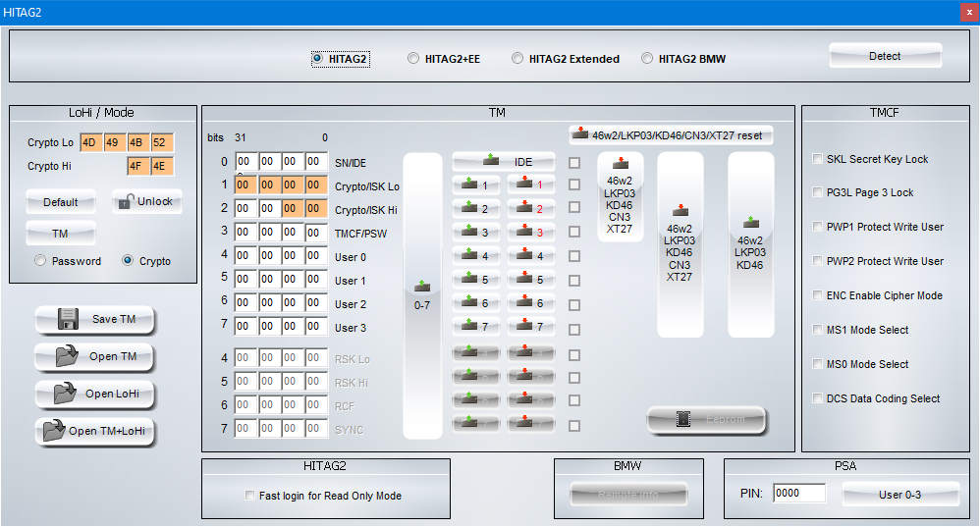Toggle PWP1 Protect Write User checkbox
Image resolution: width=980 pixels, height=527 pixels.
click(x=817, y=227)
